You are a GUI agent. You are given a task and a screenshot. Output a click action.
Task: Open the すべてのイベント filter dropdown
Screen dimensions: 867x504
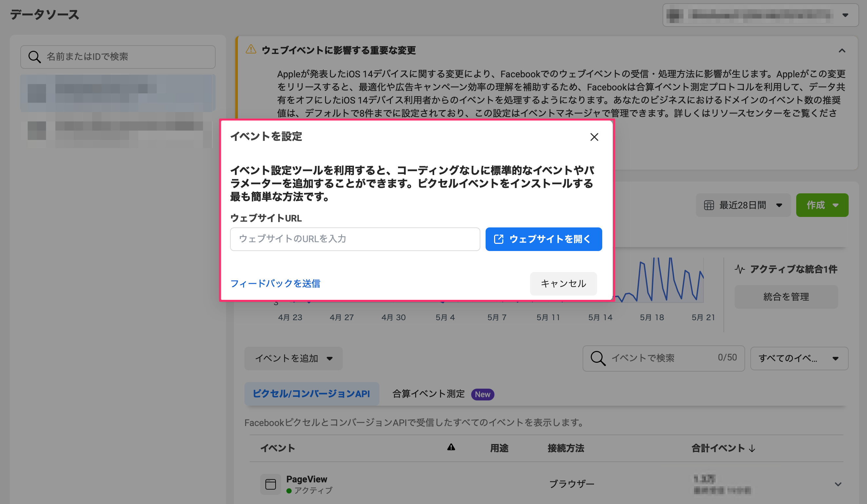(799, 359)
